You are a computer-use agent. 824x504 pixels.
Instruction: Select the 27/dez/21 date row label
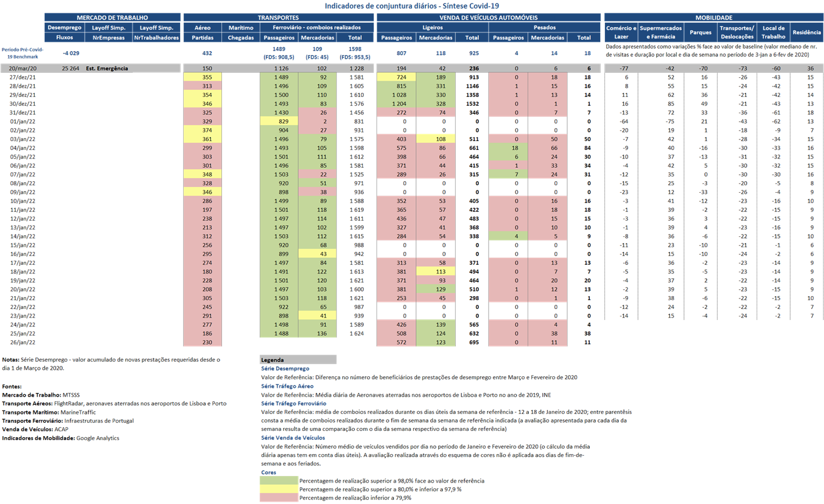click(23, 77)
